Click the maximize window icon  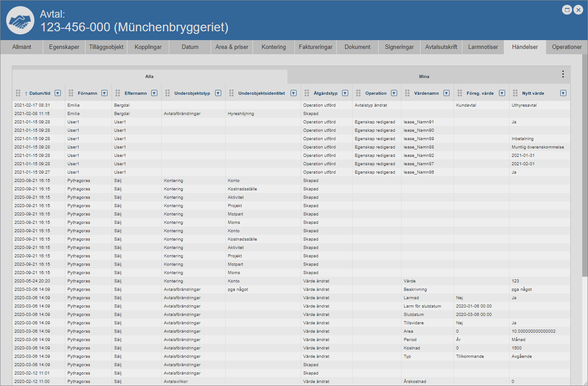tap(567, 10)
